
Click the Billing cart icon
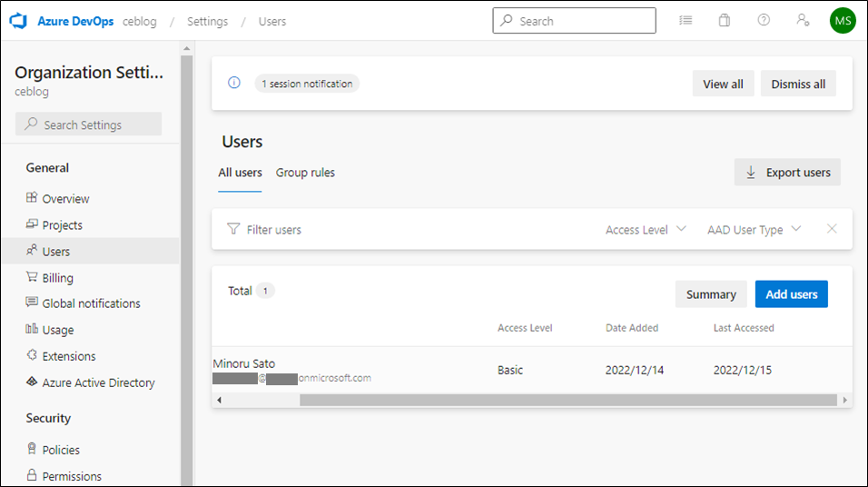point(32,277)
